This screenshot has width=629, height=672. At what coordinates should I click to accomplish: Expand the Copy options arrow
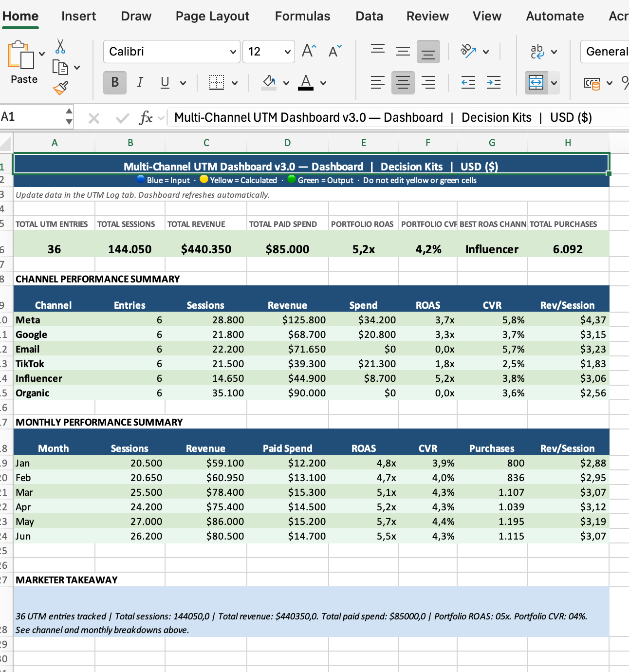[x=77, y=68]
